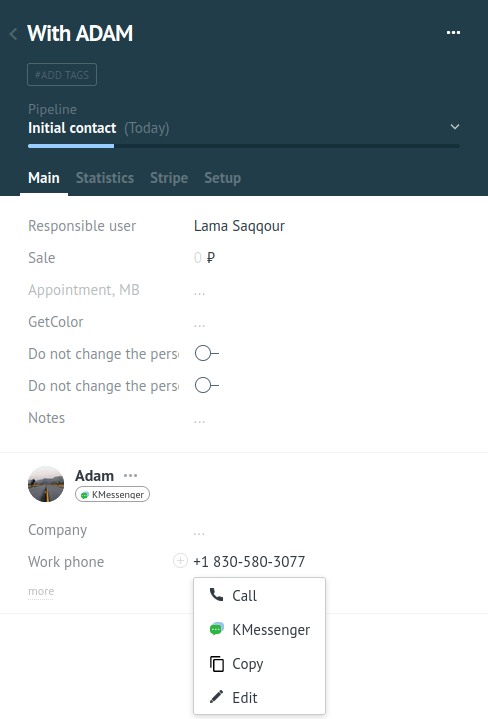Click the #ADD TAGS button
Viewport: 488px width, 719px height.
(62, 75)
